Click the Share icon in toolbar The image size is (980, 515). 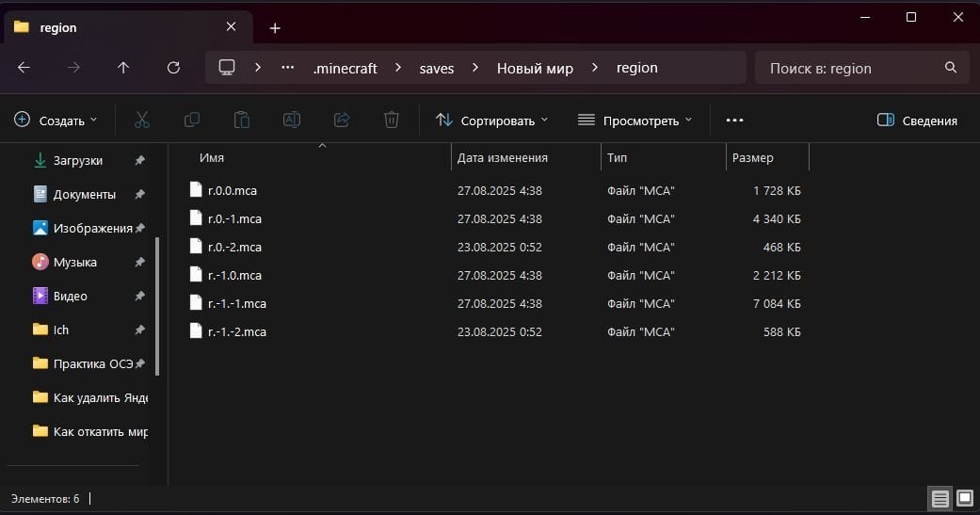pyautogui.click(x=342, y=120)
